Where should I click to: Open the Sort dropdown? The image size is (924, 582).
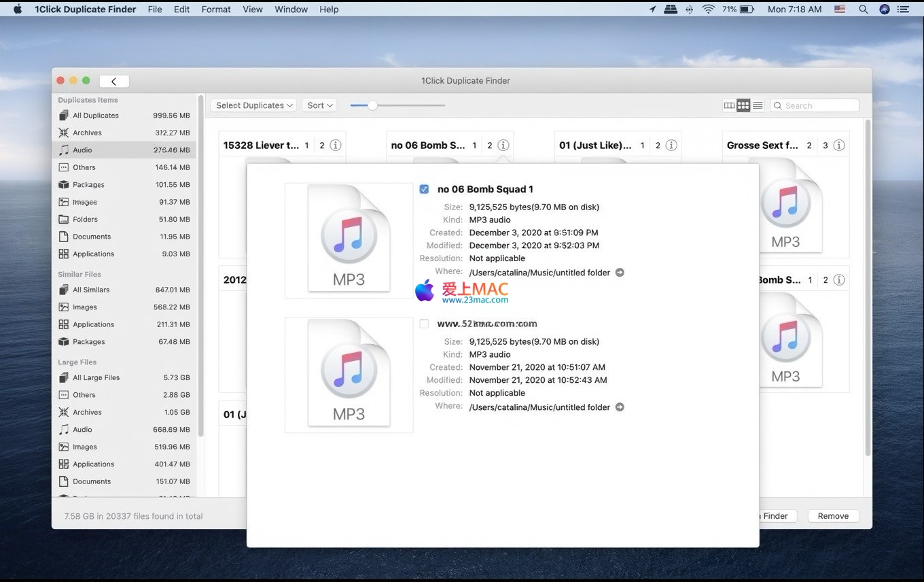(319, 105)
